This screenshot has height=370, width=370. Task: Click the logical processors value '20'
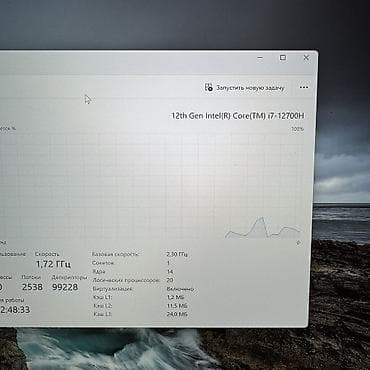pos(170,280)
